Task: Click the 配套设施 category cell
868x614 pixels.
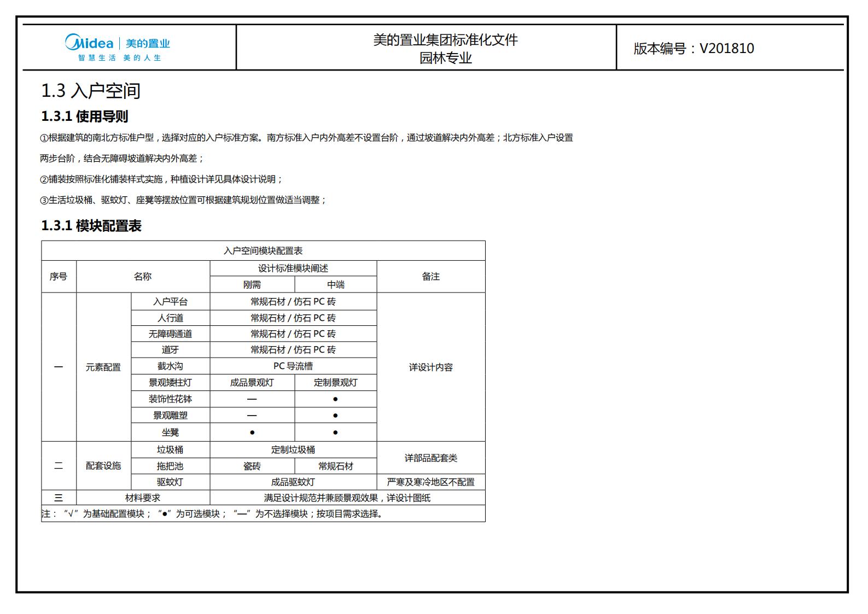Action: [103, 466]
